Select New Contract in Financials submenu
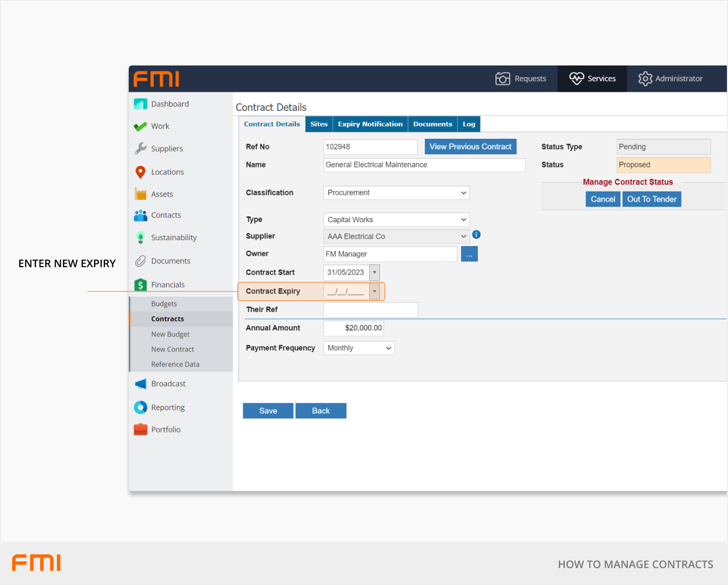 click(173, 350)
